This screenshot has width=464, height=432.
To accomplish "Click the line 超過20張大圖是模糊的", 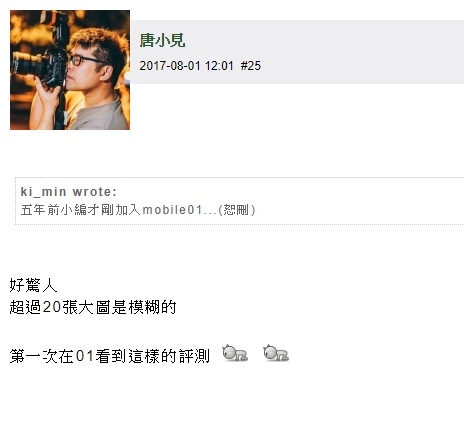I will click(93, 307).
